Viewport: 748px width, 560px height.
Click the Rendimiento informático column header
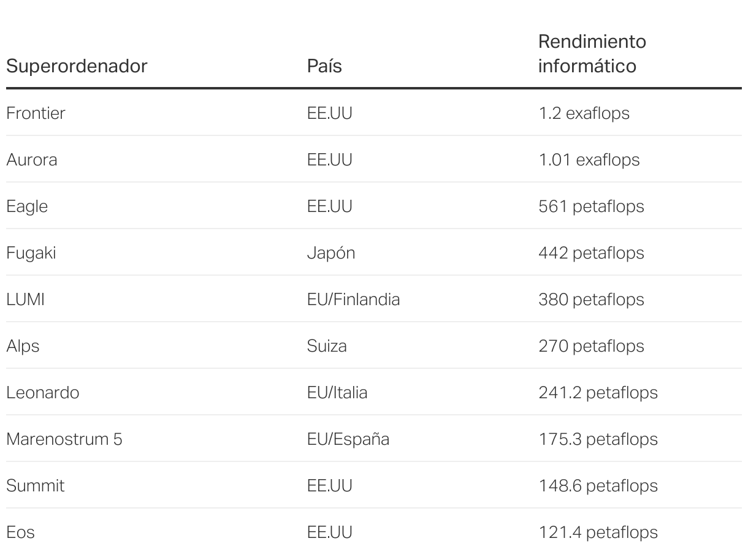pyautogui.click(x=592, y=54)
